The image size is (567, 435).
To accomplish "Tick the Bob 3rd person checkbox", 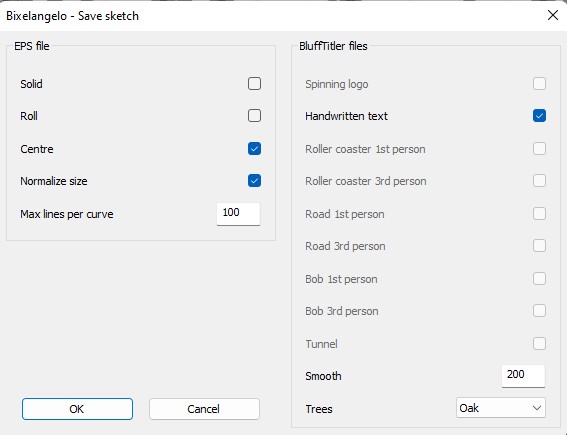I will point(539,311).
